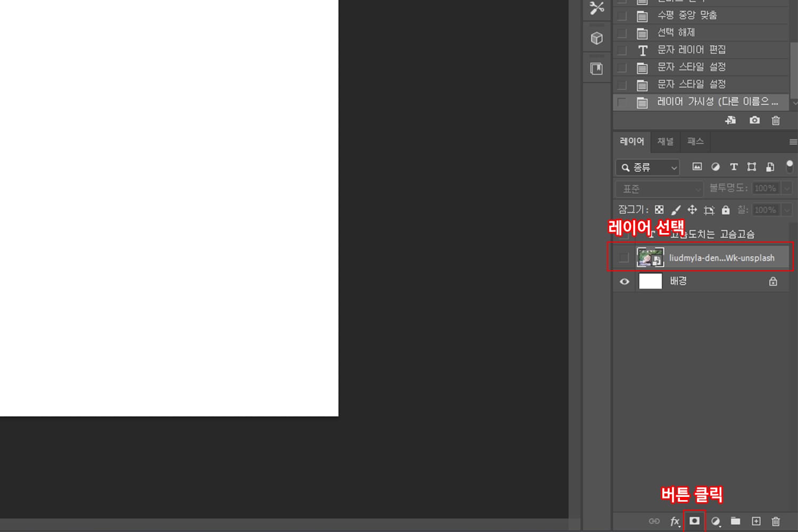Image resolution: width=798 pixels, height=532 pixels.
Task: Create a new layer group
Action: (735, 521)
